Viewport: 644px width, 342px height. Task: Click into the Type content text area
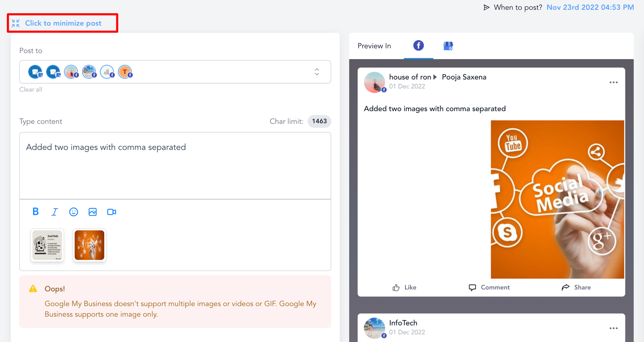tap(175, 165)
